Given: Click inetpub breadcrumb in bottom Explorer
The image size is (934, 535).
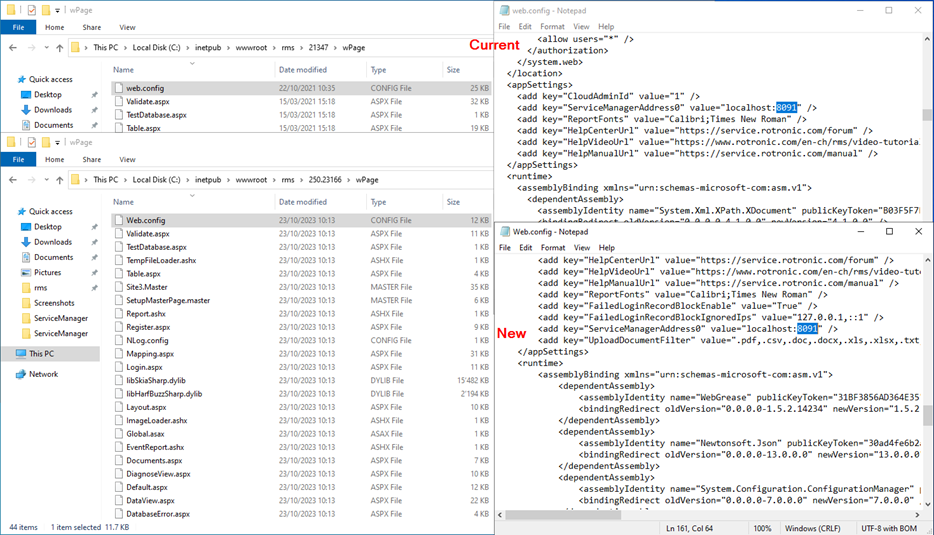Looking at the screenshot, I should coord(208,180).
